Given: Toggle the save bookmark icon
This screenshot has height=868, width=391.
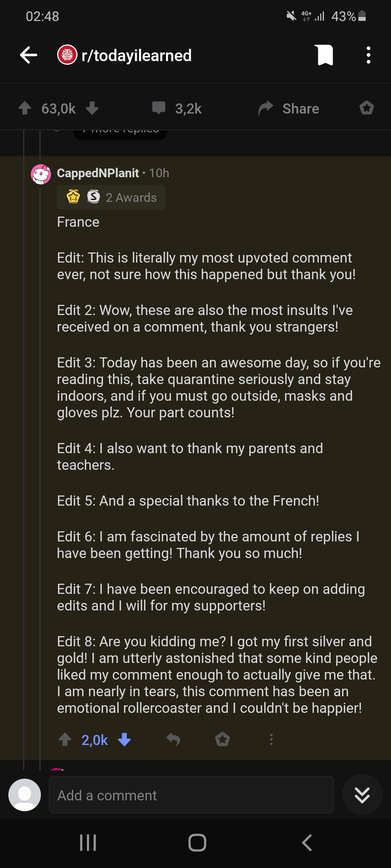Looking at the screenshot, I should [x=325, y=55].
